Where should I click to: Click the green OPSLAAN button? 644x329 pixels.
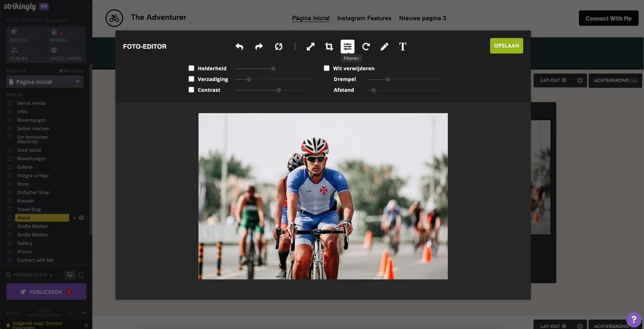point(506,46)
